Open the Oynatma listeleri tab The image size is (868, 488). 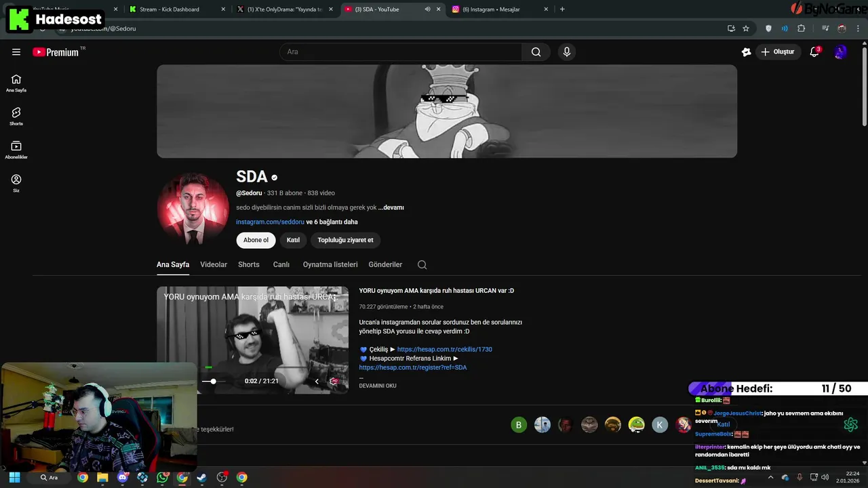pos(330,265)
